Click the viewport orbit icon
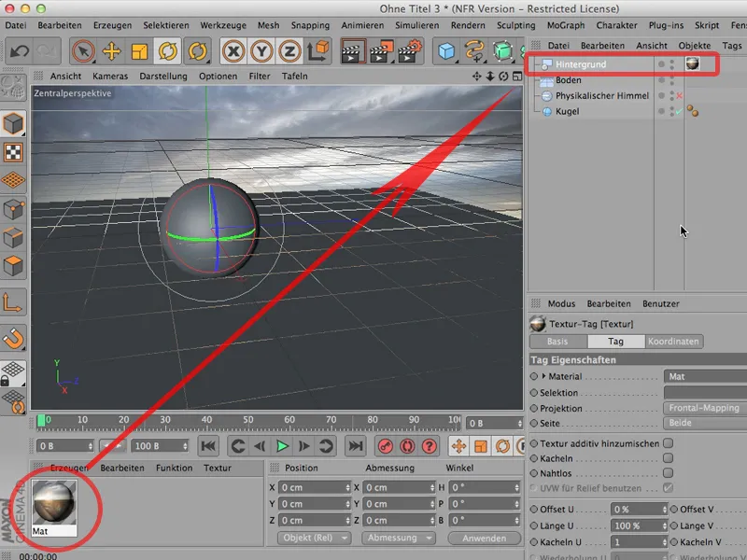 503,77
